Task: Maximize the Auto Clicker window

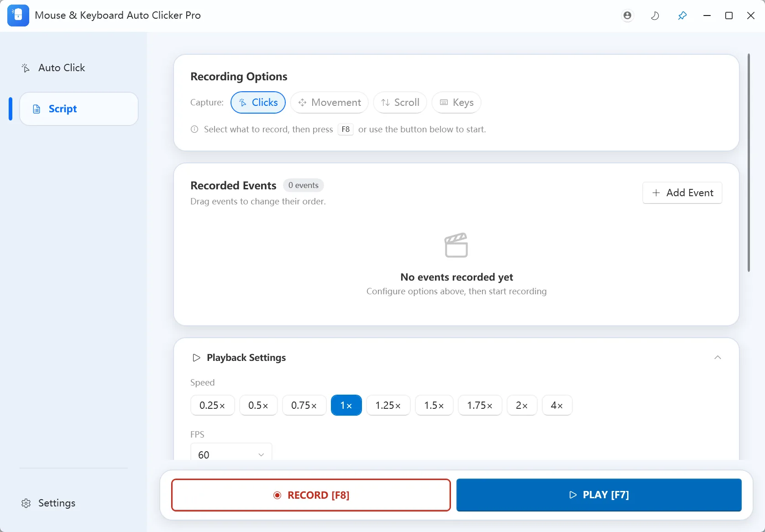Action: (x=729, y=16)
